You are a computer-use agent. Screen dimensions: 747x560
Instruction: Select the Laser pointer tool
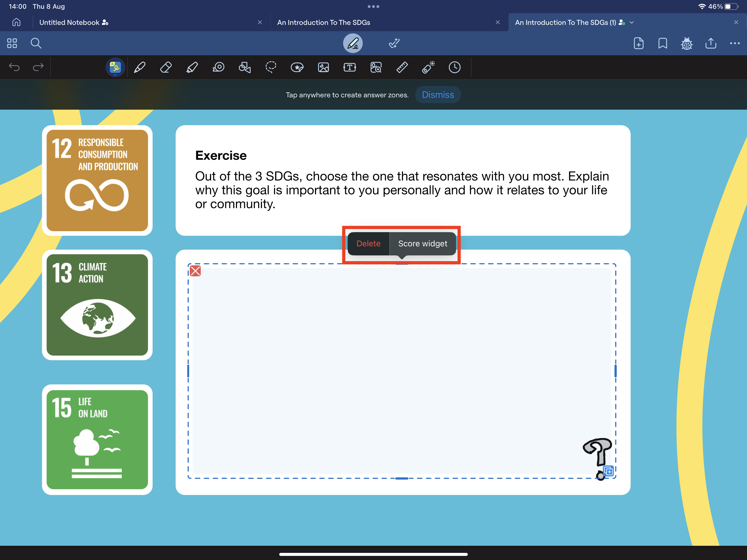[x=428, y=67]
